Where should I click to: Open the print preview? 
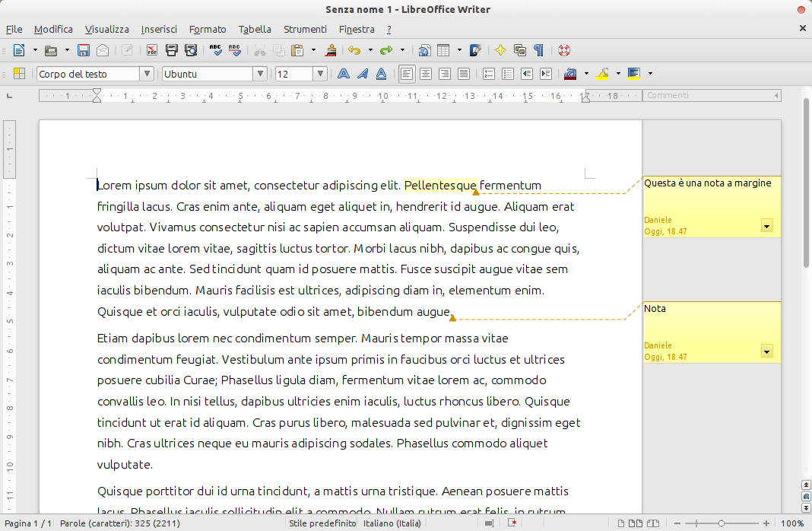[x=191, y=51]
